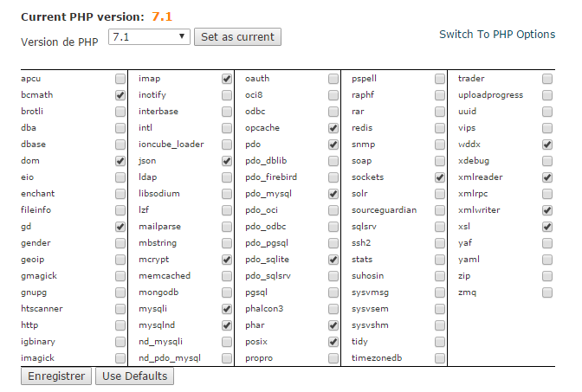Click the Enregistrer button
This screenshot has height=392, width=582.
[56, 376]
